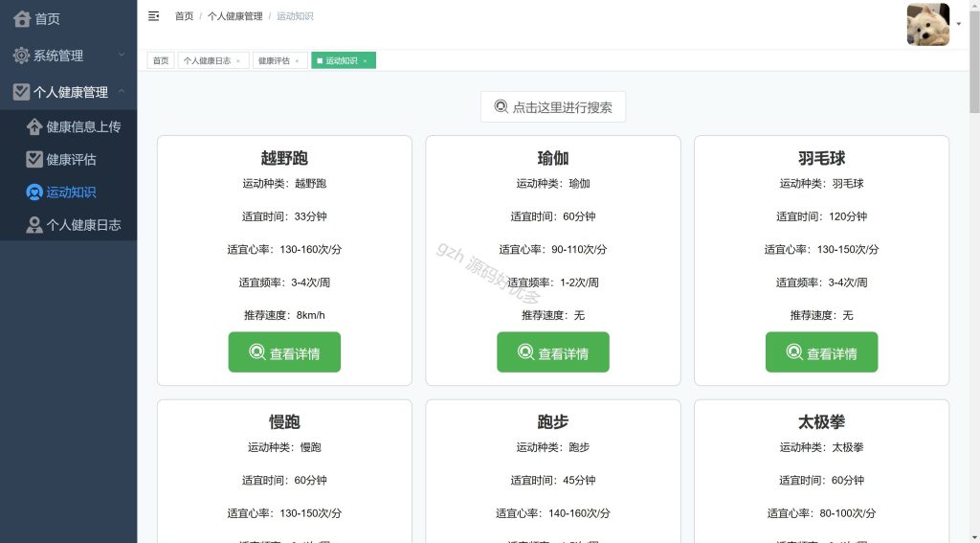The image size is (980, 543).
Task: Click the upload icon beside 健康信息上传
Action: coord(34,127)
